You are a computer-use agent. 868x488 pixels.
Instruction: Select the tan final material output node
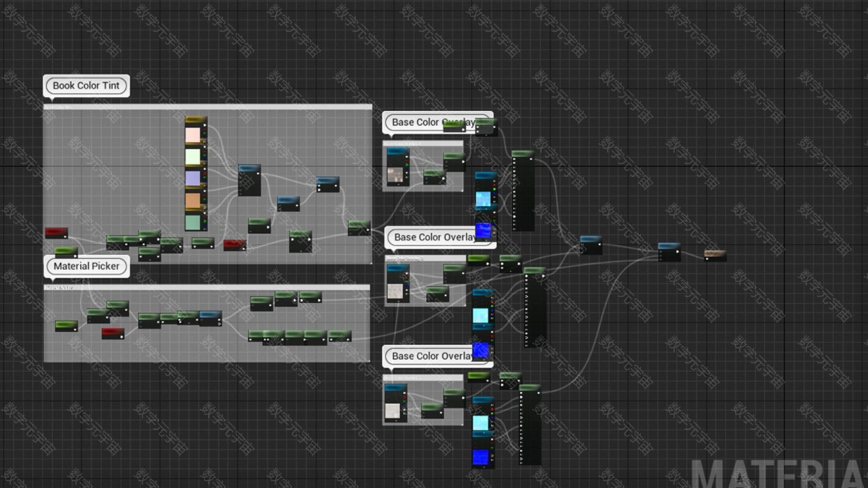click(715, 254)
